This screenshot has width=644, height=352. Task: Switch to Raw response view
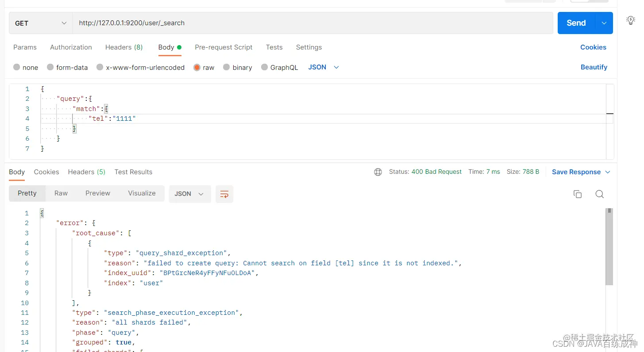click(61, 193)
